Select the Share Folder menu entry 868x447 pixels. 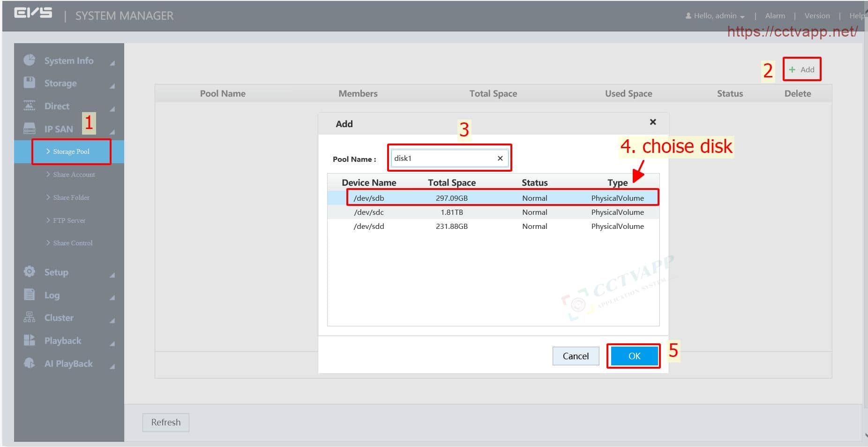(x=71, y=197)
